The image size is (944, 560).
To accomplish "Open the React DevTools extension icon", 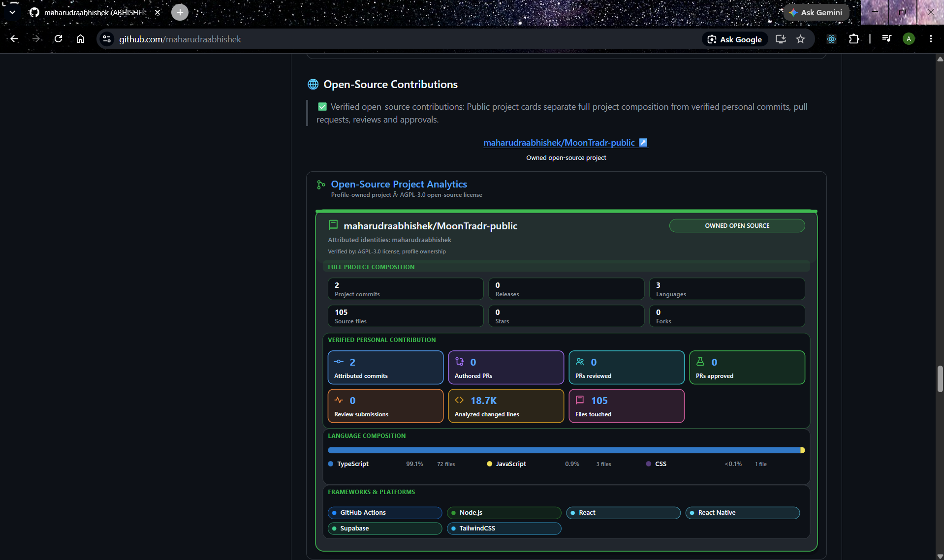I will coord(831,39).
